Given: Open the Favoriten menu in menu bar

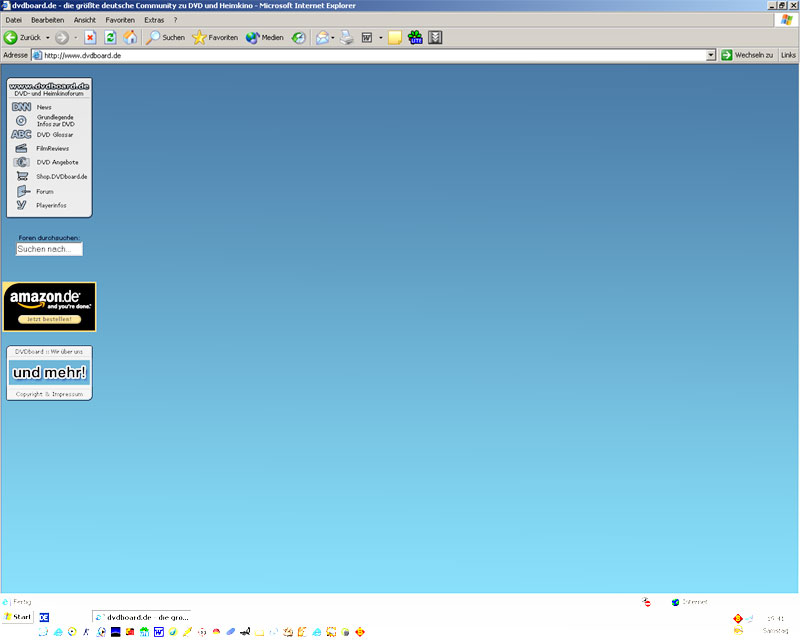Looking at the screenshot, I should [120, 20].
